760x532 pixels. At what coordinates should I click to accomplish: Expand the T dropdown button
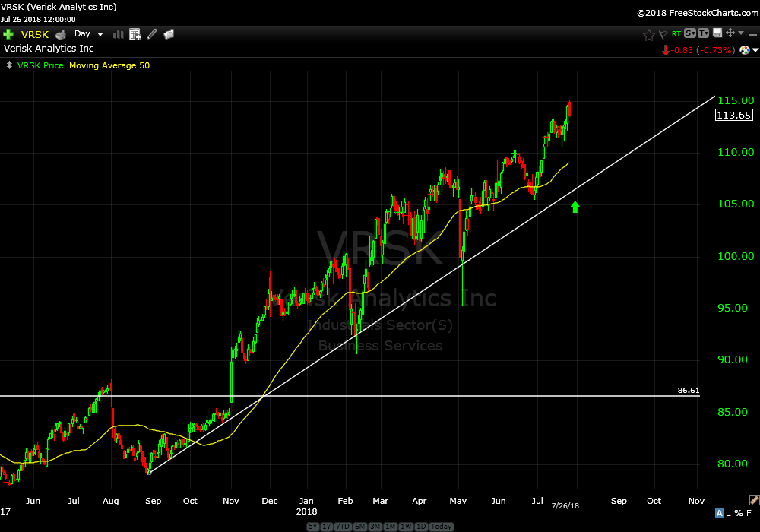[703, 33]
